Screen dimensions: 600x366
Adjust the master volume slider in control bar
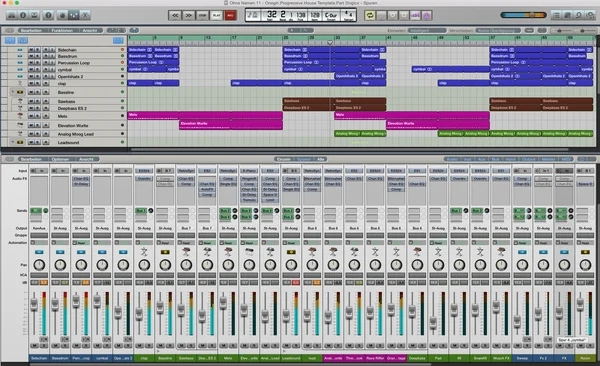pyautogui.click(x=523, y=15)
